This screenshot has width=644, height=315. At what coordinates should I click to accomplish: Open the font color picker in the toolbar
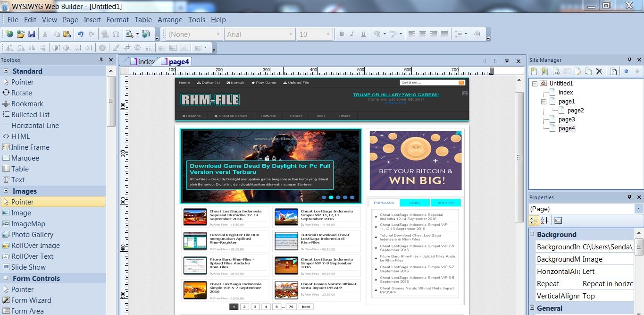point(378,34)
